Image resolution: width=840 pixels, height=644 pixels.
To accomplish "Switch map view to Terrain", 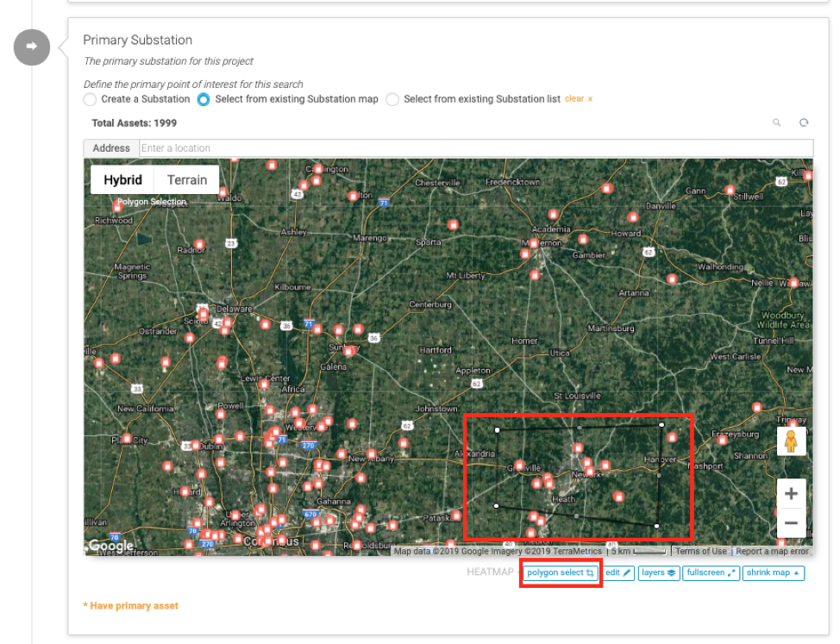I will click(187, 180).
